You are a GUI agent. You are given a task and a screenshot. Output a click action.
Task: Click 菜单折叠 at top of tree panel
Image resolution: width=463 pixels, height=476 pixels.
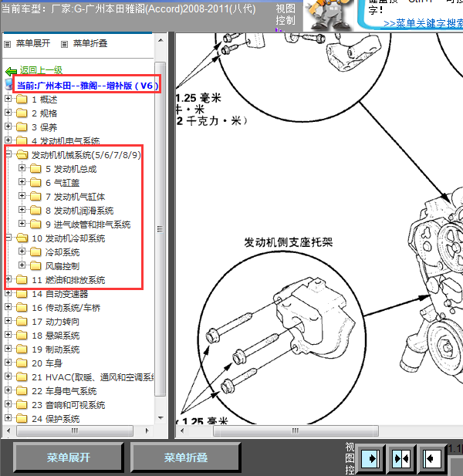click(90, 43)
